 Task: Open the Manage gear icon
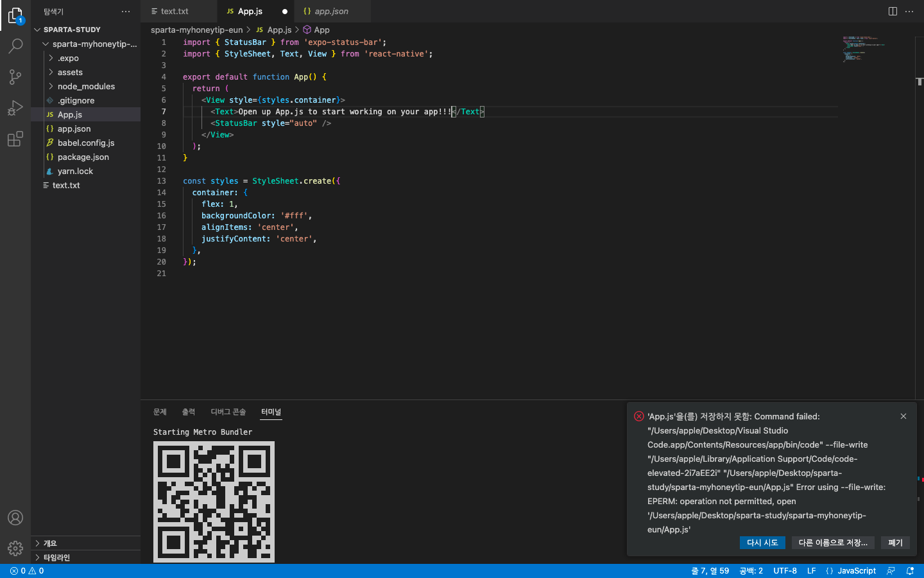coord(15,548)
